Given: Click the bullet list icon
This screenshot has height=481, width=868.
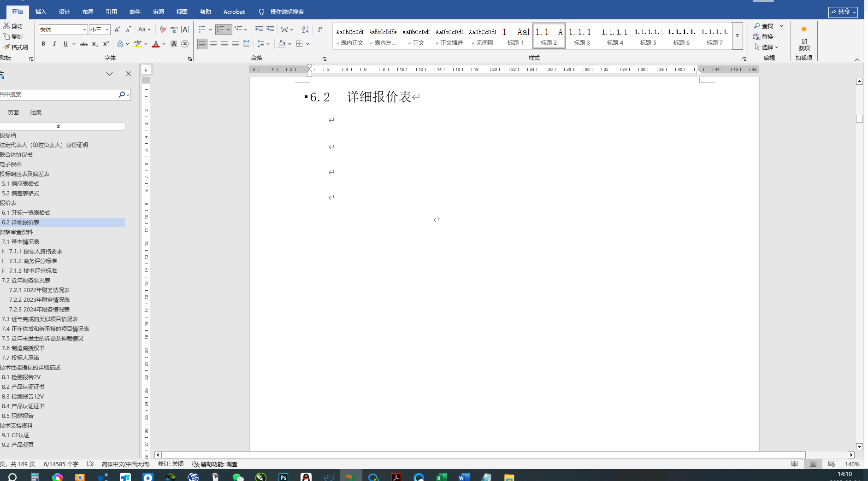Looking at the screenshot, I should [202, 29].
